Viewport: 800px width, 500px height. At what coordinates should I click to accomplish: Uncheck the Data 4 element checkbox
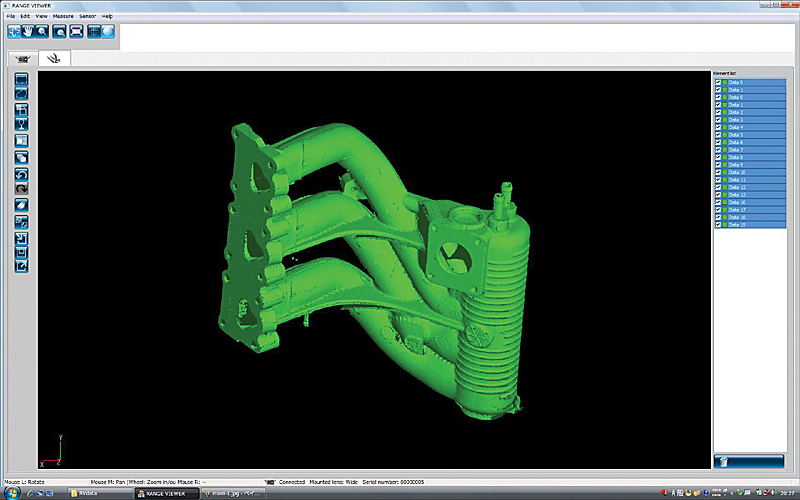click(x=718, y=128)
